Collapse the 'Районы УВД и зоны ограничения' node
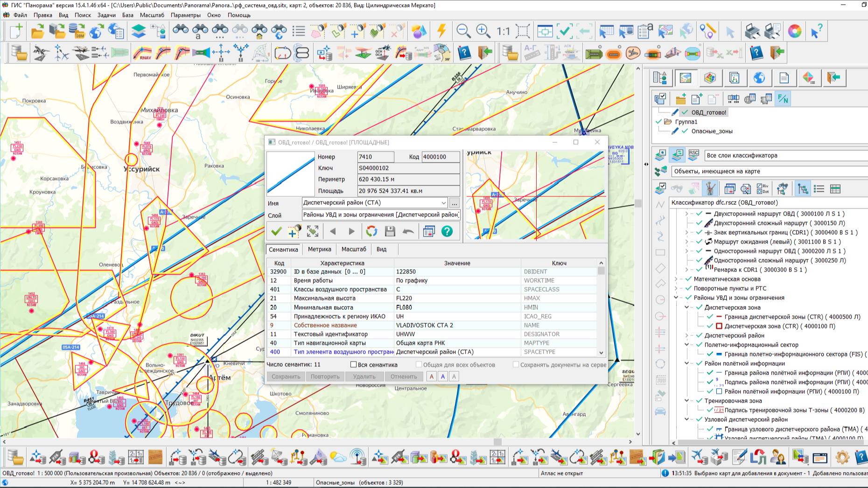The image size is (868, 488). (676, 298)
